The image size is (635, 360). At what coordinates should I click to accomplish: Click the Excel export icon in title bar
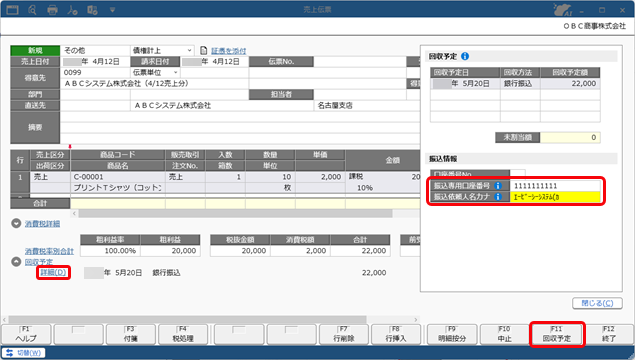pos(92,10)
